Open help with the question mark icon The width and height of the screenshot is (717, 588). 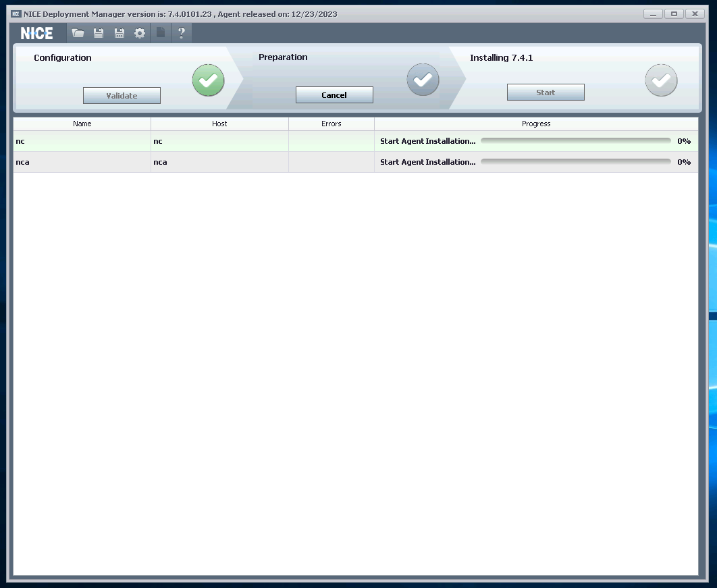pos(181,33)
